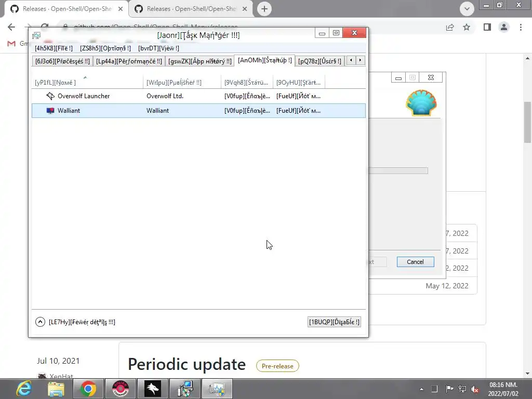Open the View menu in Task Manager
This screenshot has height=399, width=532.
(x=158, y=48)
